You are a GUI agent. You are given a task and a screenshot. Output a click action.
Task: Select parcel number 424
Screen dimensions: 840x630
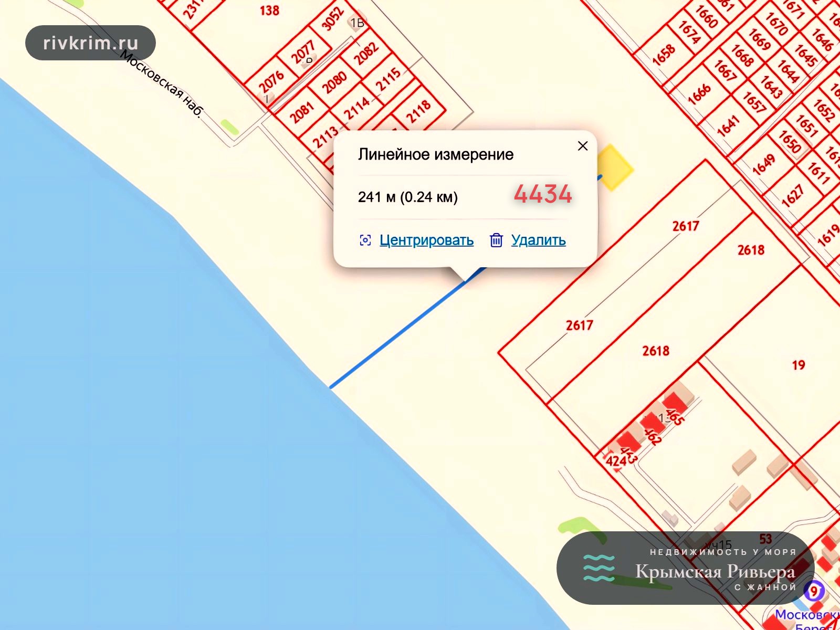pos(615,461)
